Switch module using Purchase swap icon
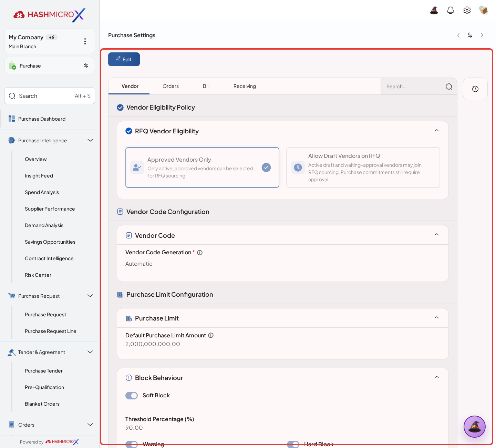496x448 pixels. [86, 65]
